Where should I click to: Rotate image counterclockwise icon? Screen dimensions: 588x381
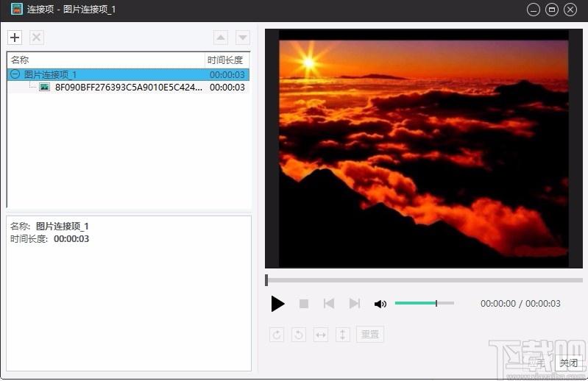(x=299, y=335)
